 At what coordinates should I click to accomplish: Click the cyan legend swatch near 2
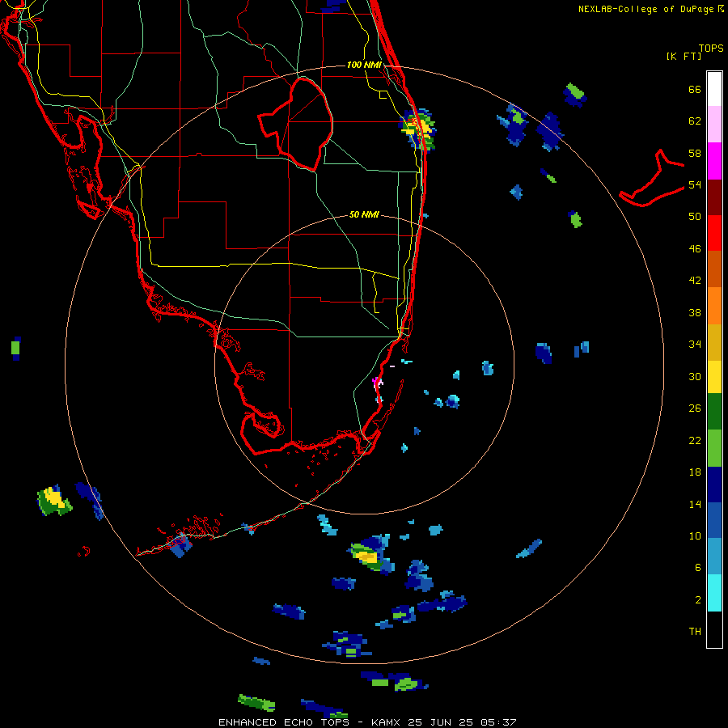(714, 593)
